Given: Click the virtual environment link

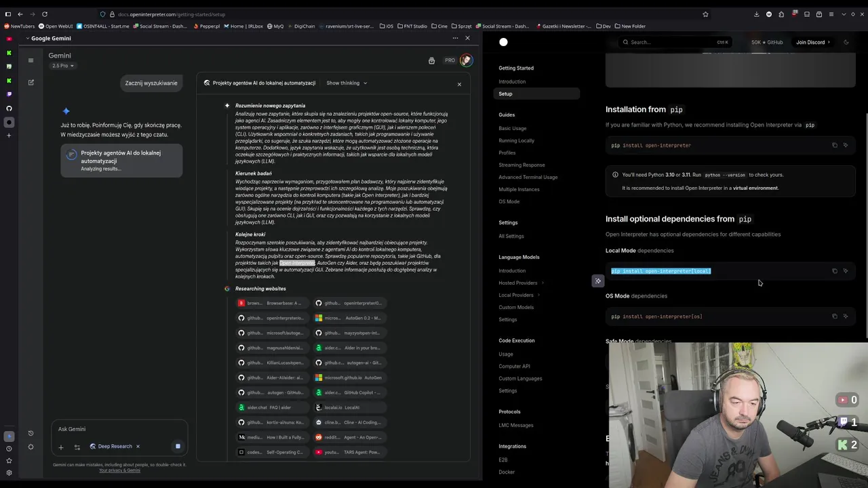Looking at the screenshot, I should 755,188.
